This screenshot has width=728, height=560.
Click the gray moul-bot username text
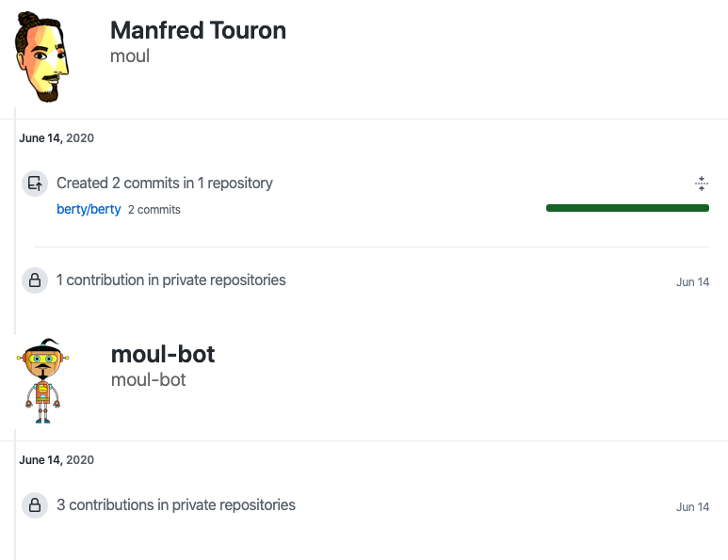[148, 380]
